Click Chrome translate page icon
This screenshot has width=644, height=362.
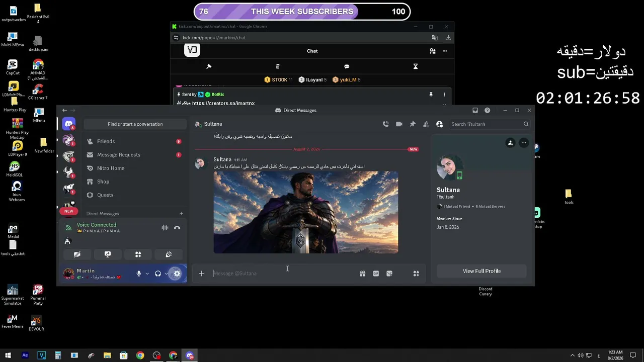pos(435,38)
